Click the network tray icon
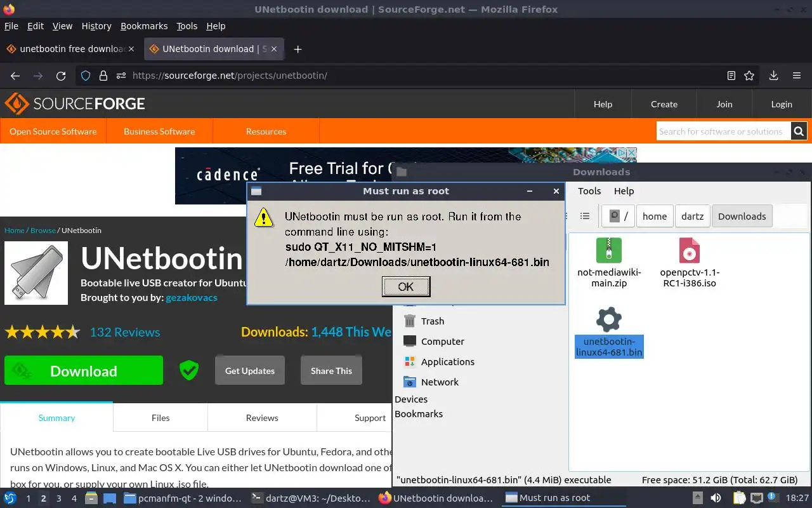The image size is (812, 508). [x=756, y=498]
